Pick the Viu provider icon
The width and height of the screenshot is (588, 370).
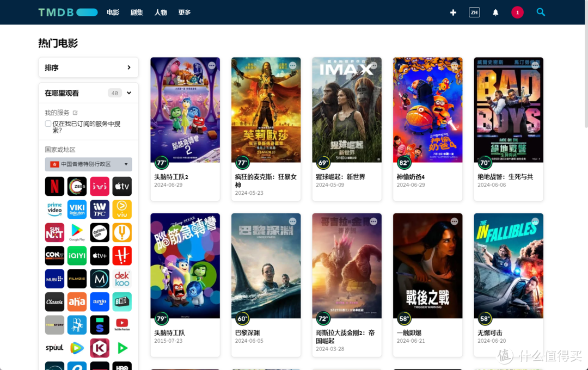coord(122,209)
